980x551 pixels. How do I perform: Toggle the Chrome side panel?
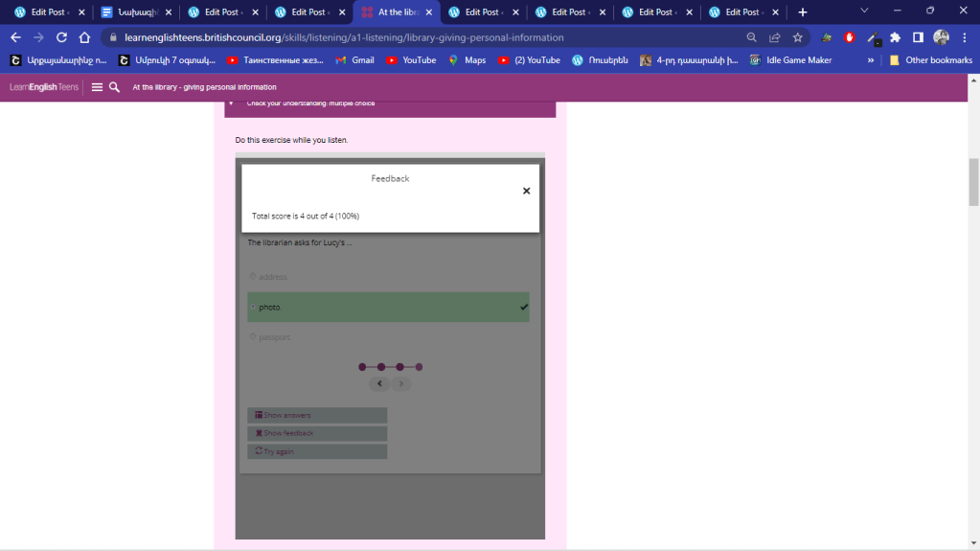pos(918,37)
